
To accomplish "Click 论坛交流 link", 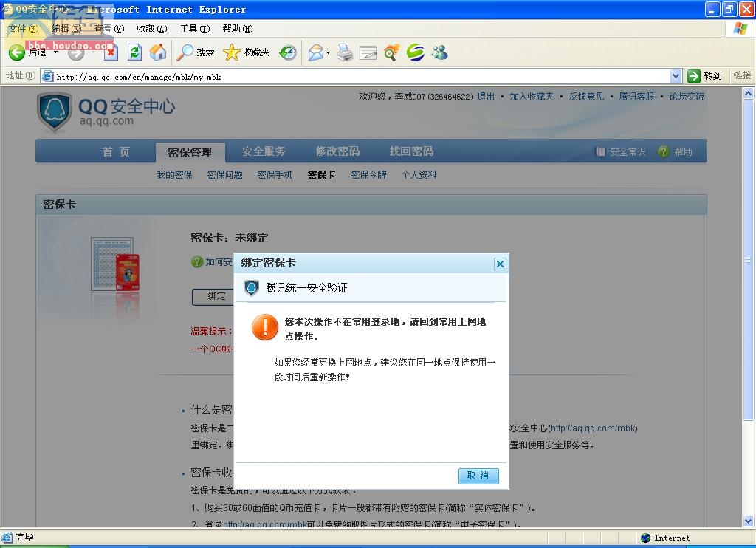I will click(x=687, y=97).
